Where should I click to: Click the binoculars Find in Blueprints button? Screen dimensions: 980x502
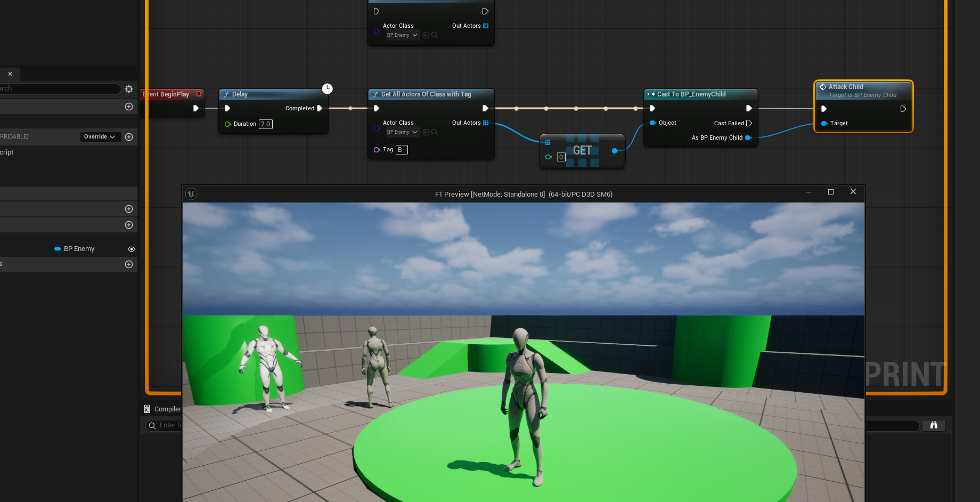(934, 425)
